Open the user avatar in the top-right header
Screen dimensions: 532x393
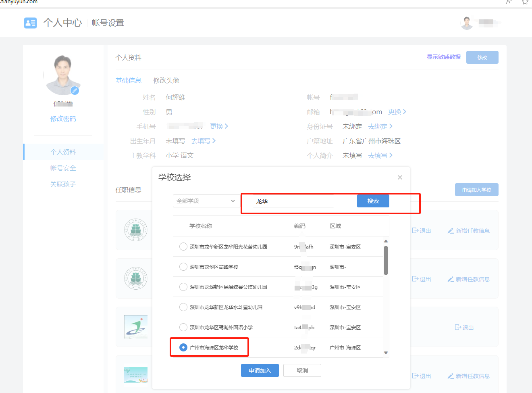(x=467, y=23)
